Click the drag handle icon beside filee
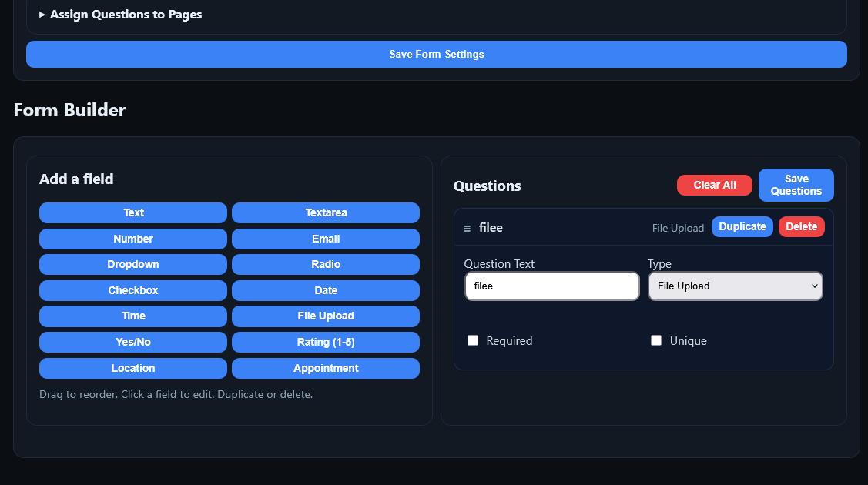This screenshot has height=485, width=868. click(x=467, y=228)
